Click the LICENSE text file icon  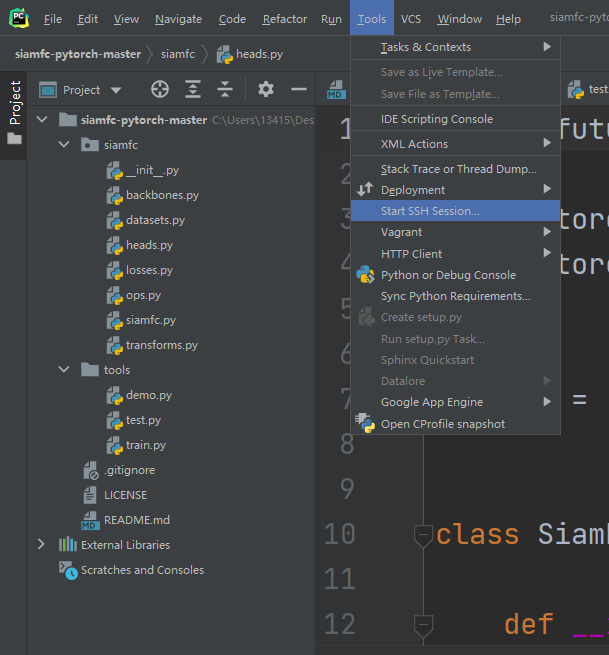(90, 495)
